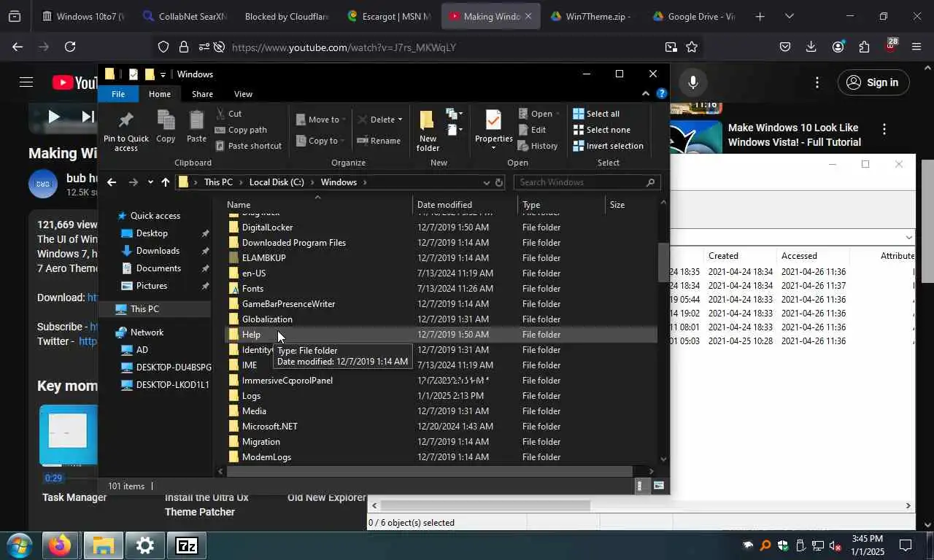Expand the Delete dropdown arrow

click(x=400, y=120)
